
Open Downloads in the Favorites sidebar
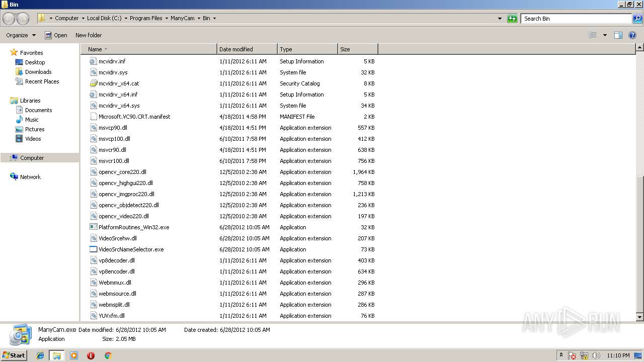coord(38,72)
